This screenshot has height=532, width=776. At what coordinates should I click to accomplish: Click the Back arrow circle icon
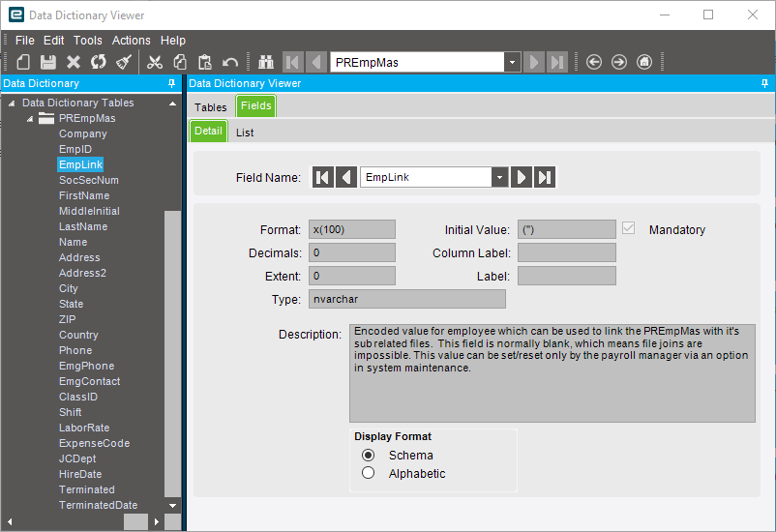point(594,62)
